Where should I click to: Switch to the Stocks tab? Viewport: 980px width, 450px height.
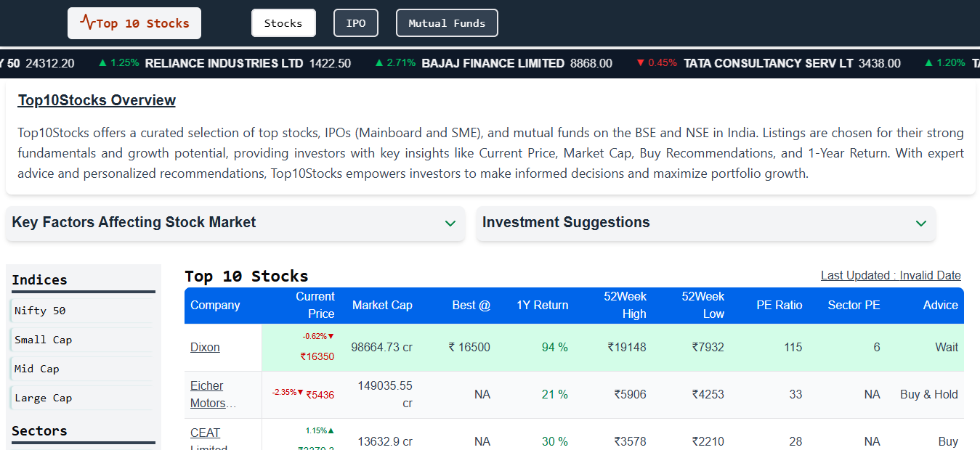(283, 23)
